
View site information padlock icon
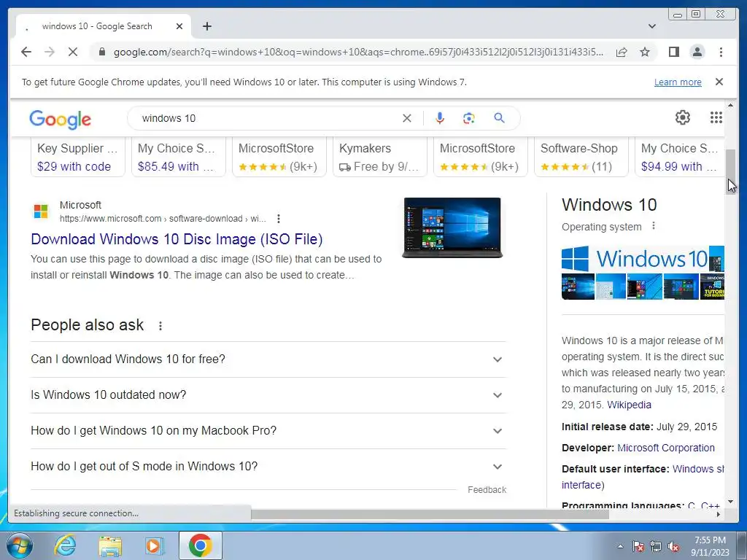tap(101, 52)
